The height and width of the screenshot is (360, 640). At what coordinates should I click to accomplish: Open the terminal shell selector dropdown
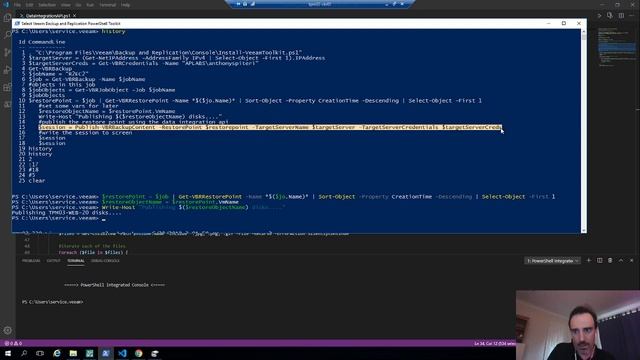552,260
